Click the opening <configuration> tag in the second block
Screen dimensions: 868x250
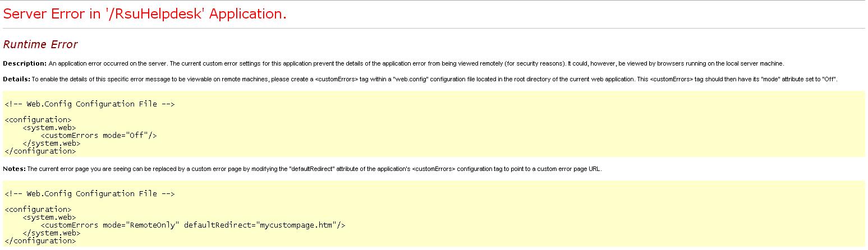coord(38,209)
